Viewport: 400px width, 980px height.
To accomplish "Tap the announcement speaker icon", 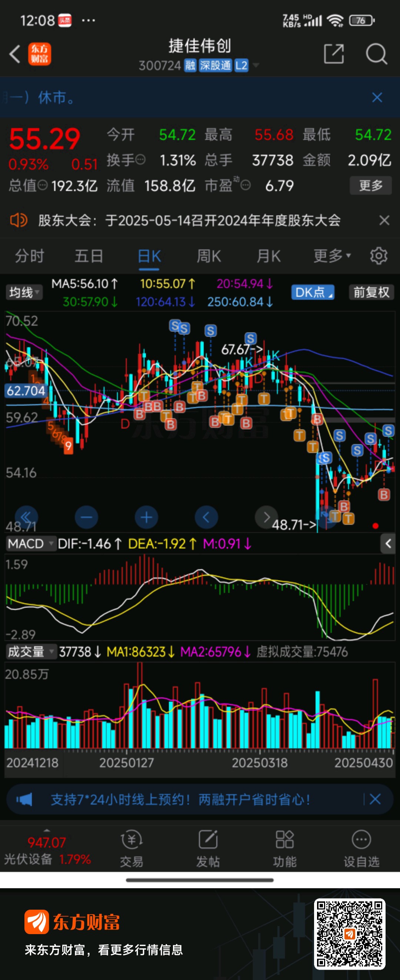I will point(18,220).
